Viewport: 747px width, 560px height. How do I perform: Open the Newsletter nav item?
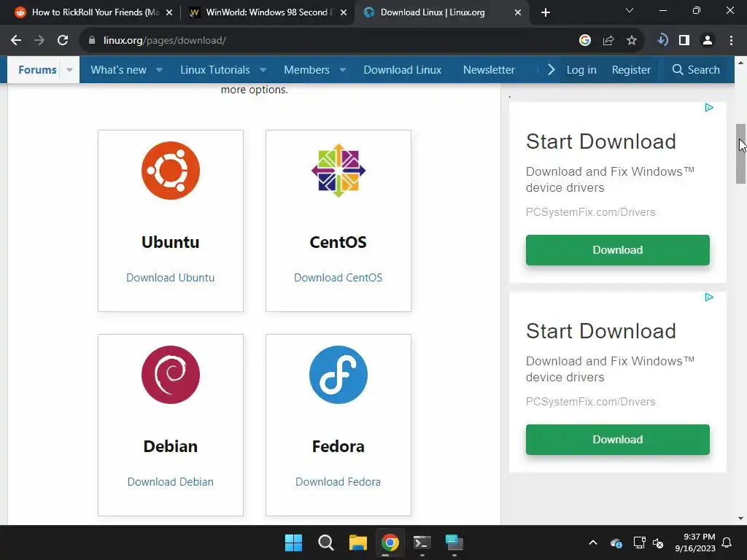coord(489,70)
